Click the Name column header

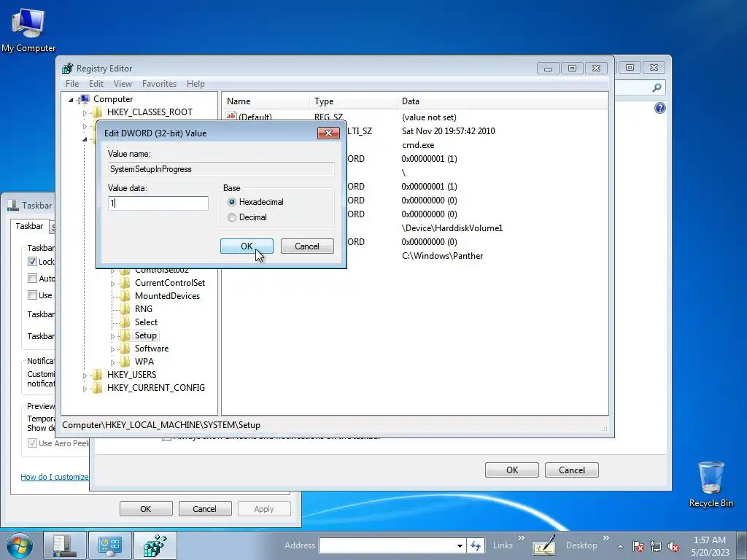click(x=266, y=101)
